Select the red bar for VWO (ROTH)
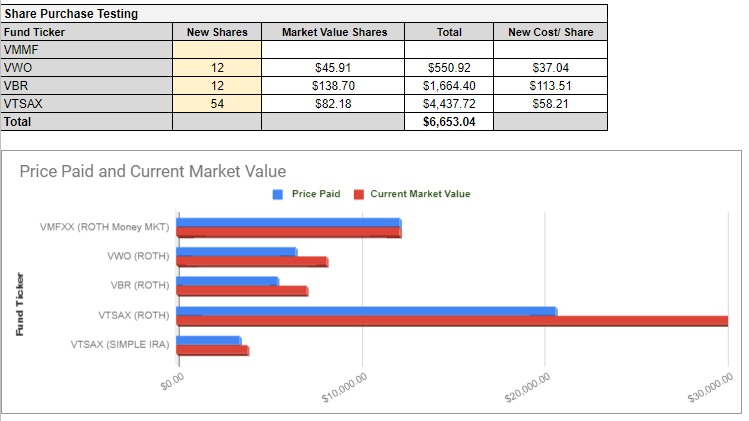 252,262
